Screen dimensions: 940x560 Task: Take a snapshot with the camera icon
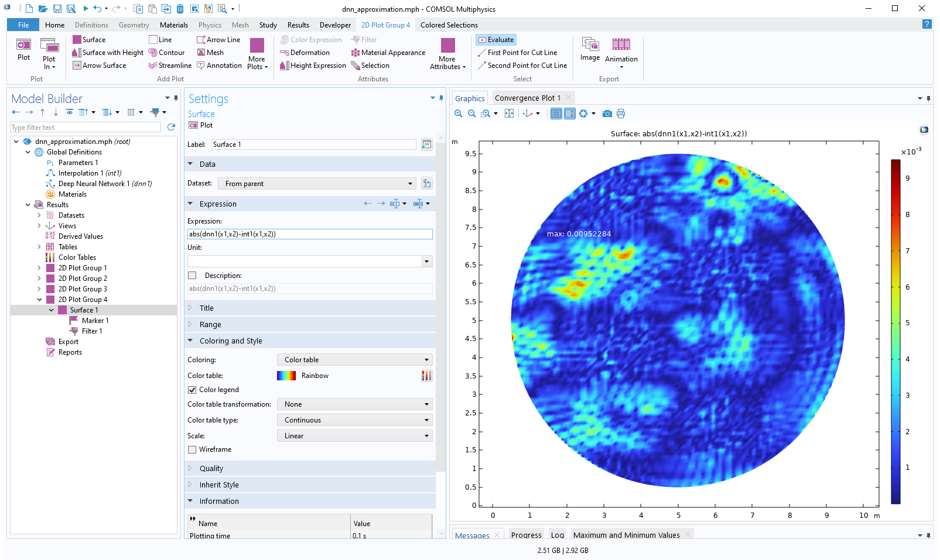pos(607,114)
